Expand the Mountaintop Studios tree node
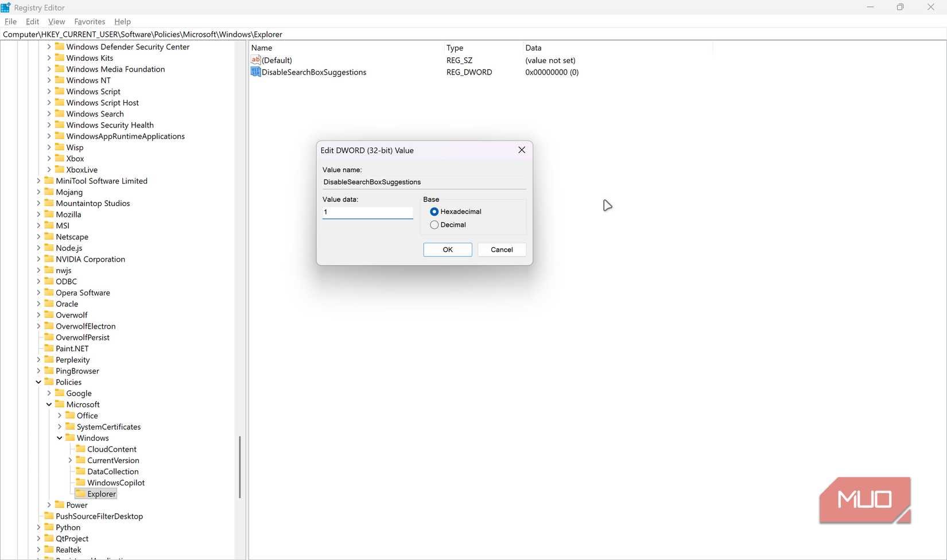 38,203
